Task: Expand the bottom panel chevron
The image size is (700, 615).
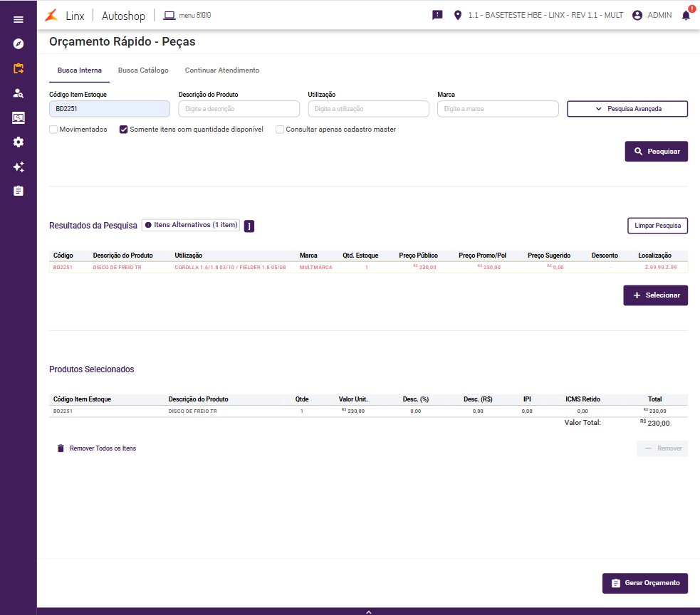Action: [x=369, y=612]
